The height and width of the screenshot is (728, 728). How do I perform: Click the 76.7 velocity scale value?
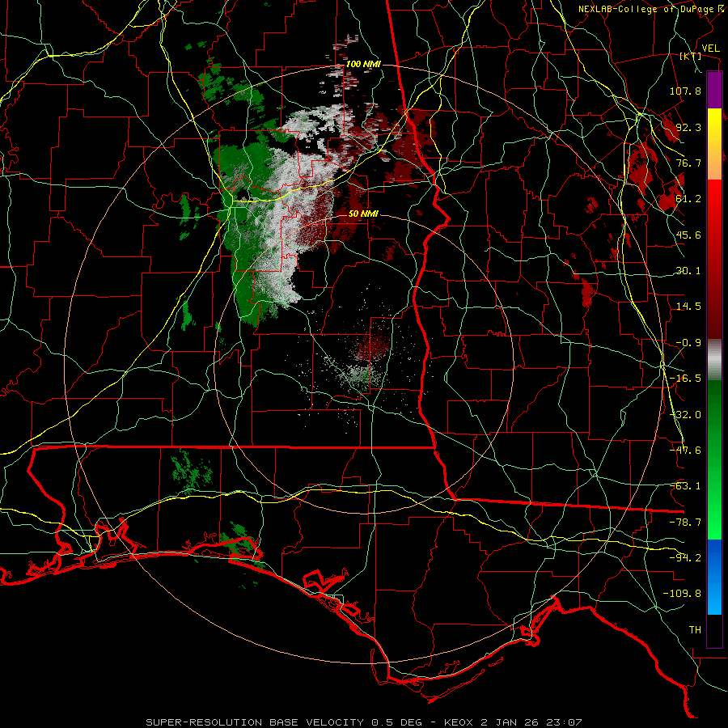click(x=688, y=163)
